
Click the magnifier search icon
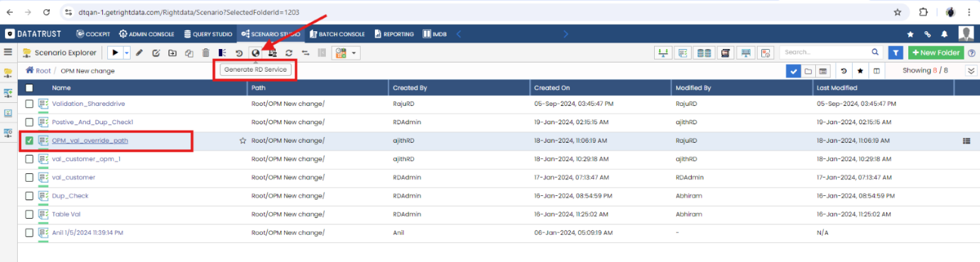click(876, 52)
